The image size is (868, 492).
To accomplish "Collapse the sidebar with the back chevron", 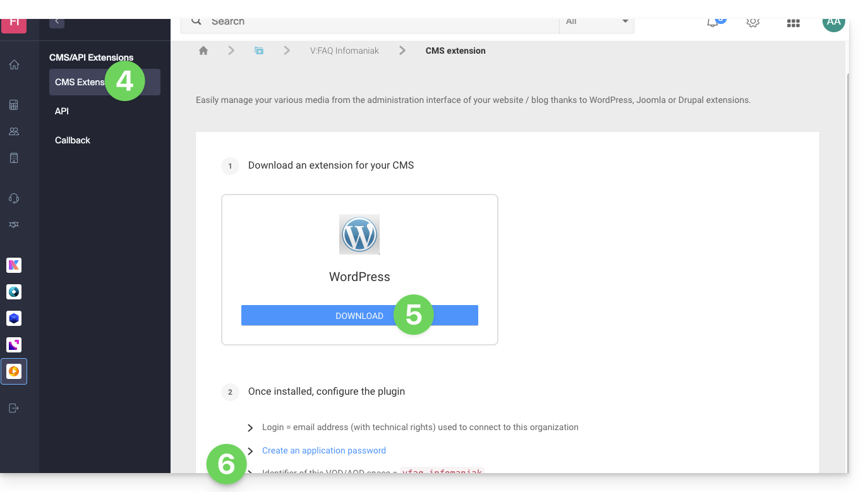I will (57, 22).
